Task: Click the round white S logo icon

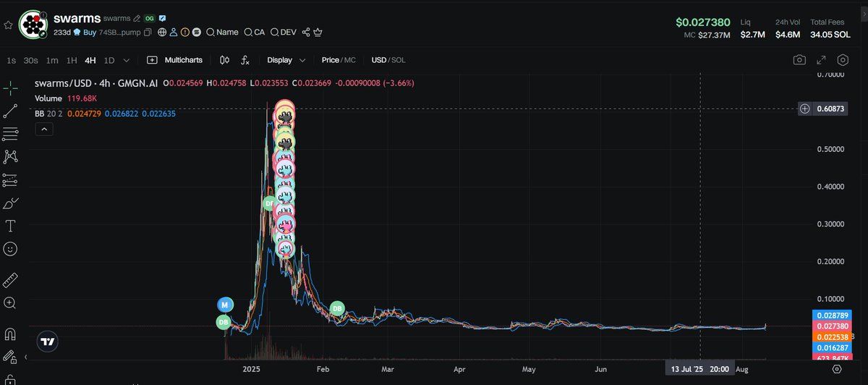Action: point(197,33)
